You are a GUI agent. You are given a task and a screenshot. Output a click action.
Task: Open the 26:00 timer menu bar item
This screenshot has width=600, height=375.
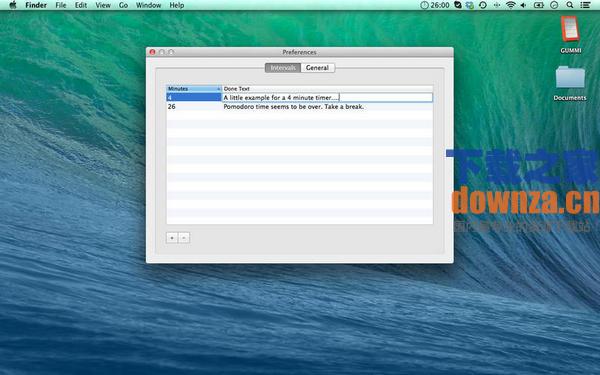point(435,5)
